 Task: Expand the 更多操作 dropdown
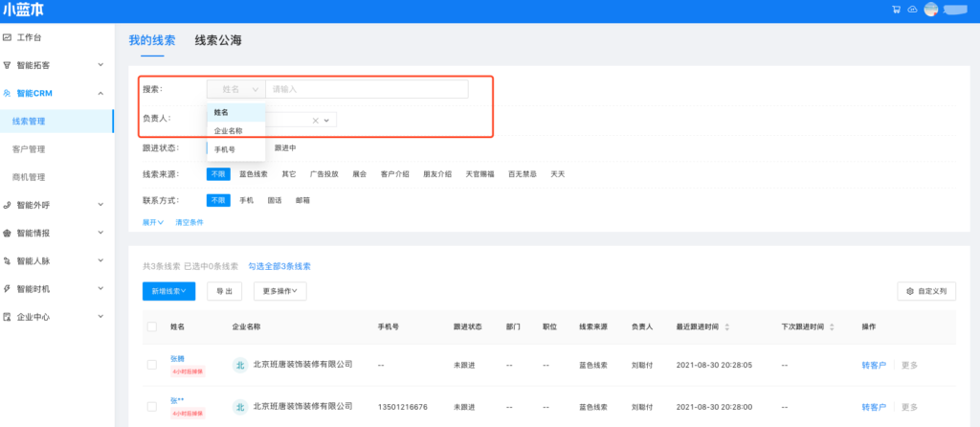pos(279,290)
